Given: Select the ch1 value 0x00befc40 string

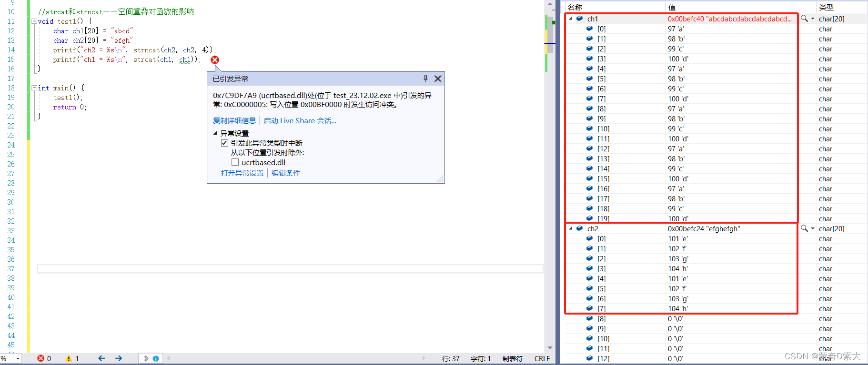Looking at the screenshot, I should (730, 19).
